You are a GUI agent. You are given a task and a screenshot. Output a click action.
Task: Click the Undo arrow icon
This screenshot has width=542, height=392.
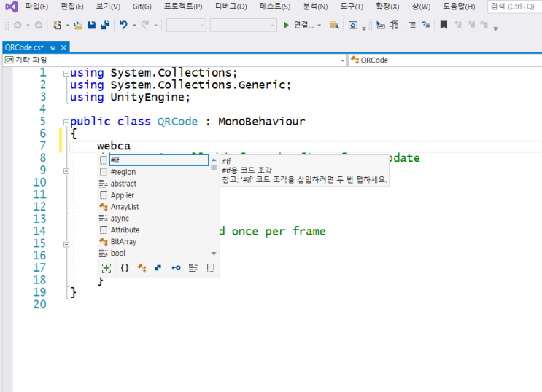pyautogui.click(x=123, y=25)
